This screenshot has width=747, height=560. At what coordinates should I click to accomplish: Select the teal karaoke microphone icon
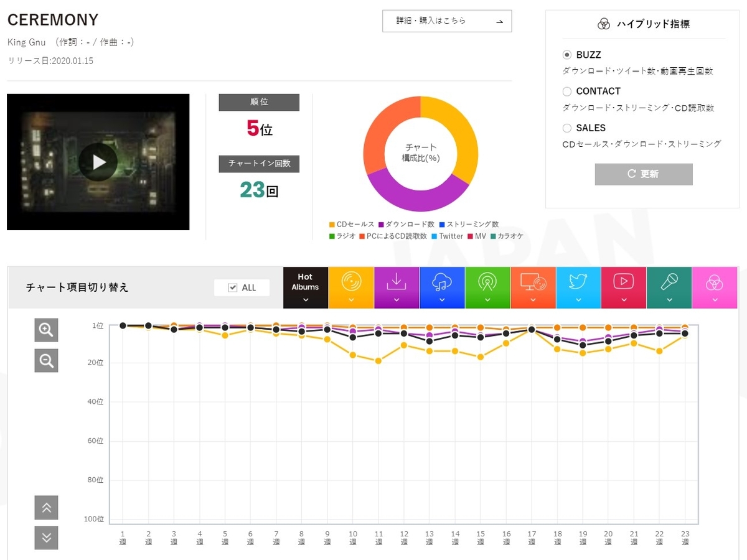[669, 282]
